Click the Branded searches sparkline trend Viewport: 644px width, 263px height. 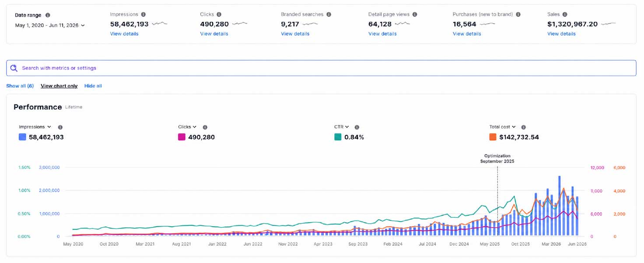point(309,24)
